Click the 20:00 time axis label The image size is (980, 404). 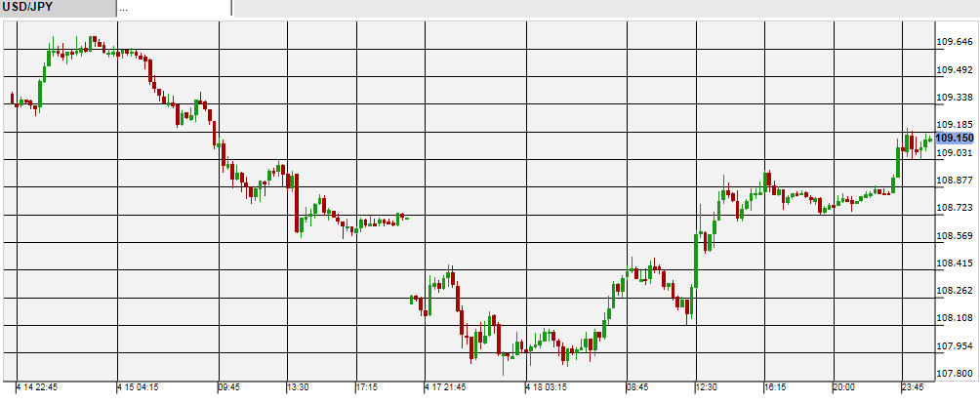click(844, 387)
